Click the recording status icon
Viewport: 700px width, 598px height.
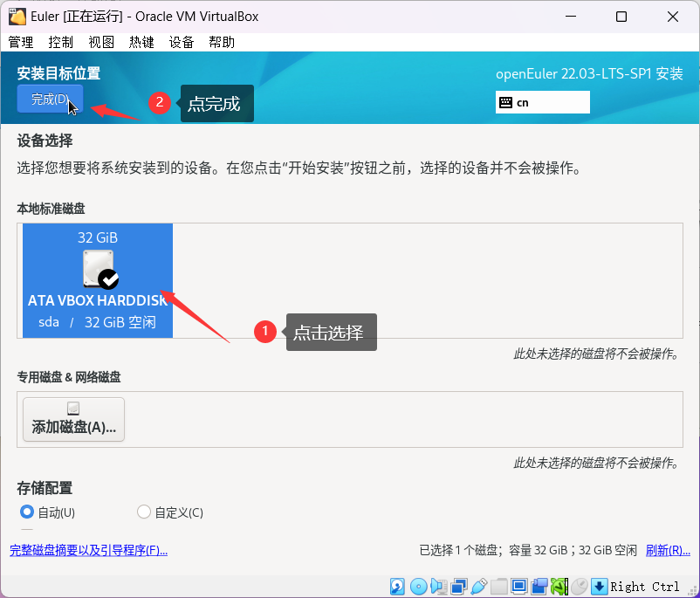click(539, 586)
